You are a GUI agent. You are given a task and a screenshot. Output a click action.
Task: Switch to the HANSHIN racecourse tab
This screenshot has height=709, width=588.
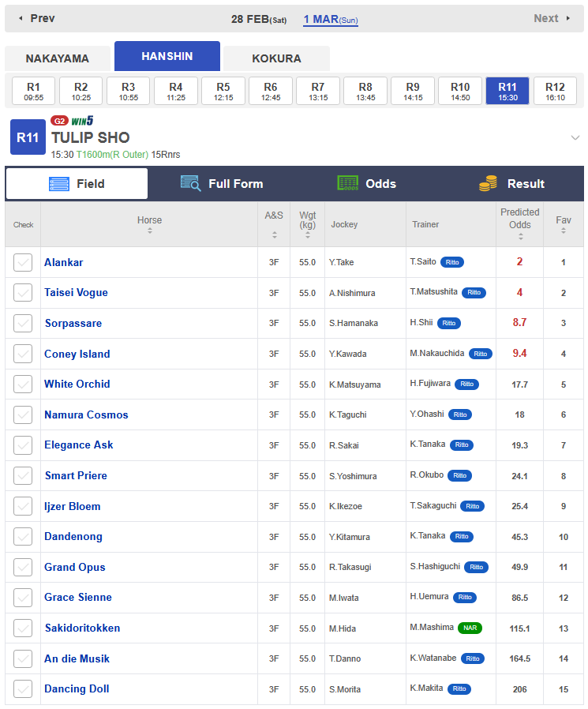pyautogui.click(x=167, y=56)
